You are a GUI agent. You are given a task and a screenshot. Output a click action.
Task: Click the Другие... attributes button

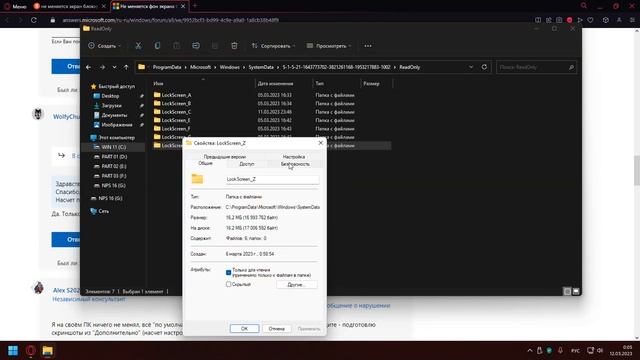click(296, 284)
